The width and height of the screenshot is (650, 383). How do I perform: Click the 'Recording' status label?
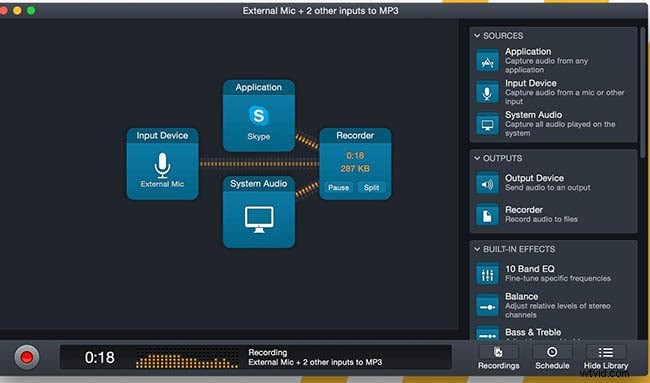coord(267,352)
